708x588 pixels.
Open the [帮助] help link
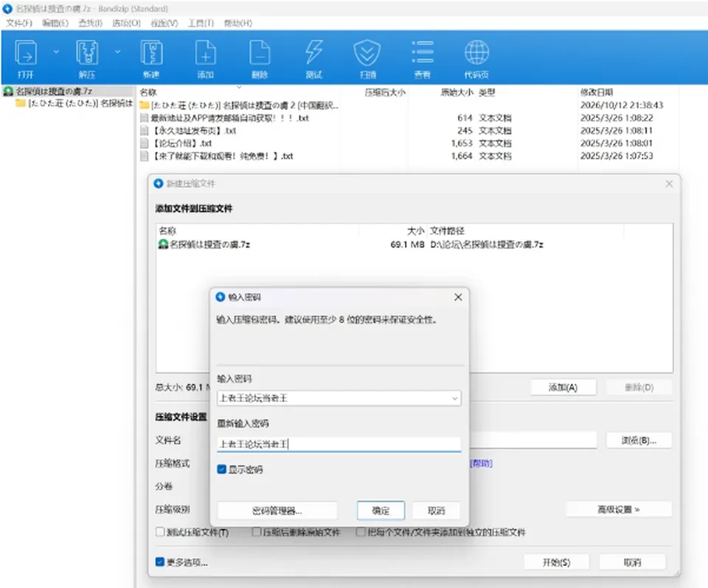pyautogui.click(x=482, y=463)
